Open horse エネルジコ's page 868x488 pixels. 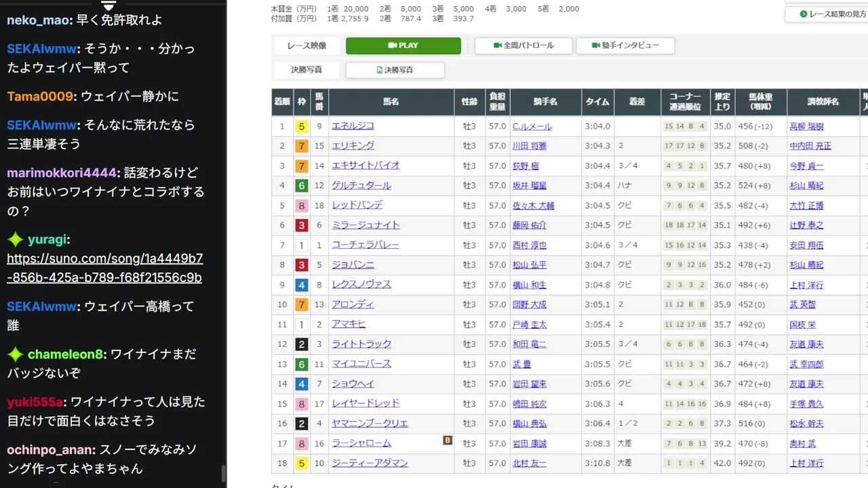[x=353, y=126]
